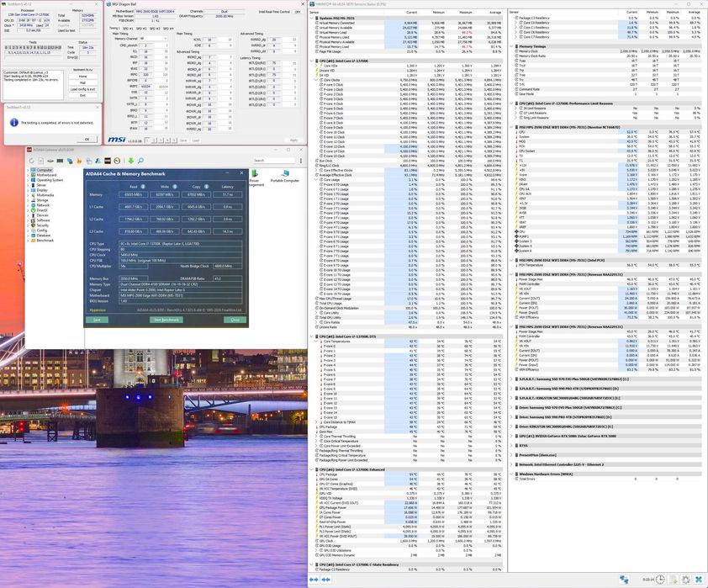
Task: Open the AIDA64 flame stability test icon
Action: 79,161
